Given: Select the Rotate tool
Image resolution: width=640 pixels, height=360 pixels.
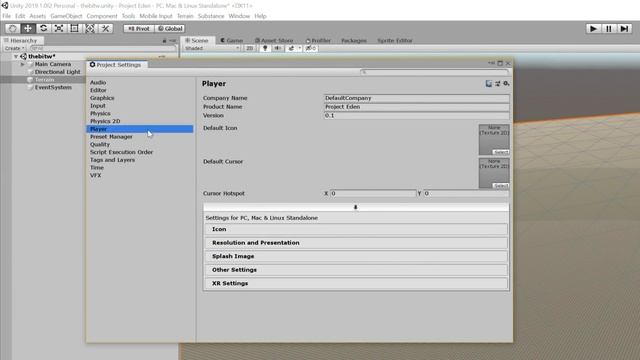Looking at the screenshot, I should coord(43,28).
